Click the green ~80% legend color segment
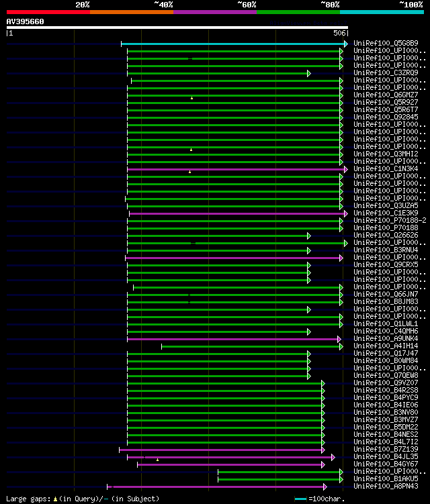Image resolution: width=430 pixels, height=504 pixels. 298,12
